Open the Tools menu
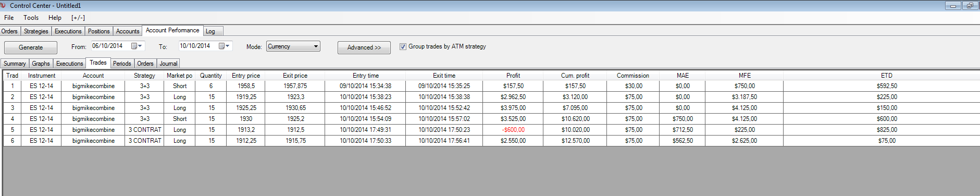This screenshot has width=980, height=196. click(31, 17)
